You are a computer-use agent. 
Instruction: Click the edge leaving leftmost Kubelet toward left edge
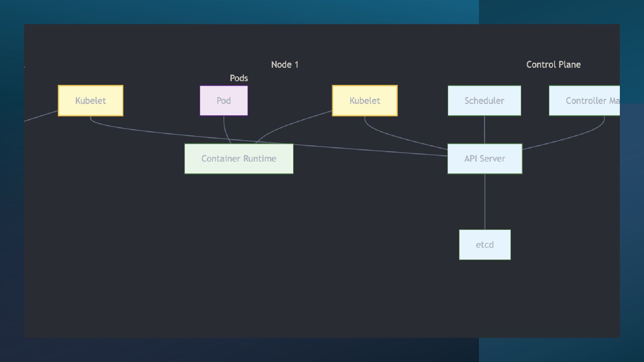[40, 116]
